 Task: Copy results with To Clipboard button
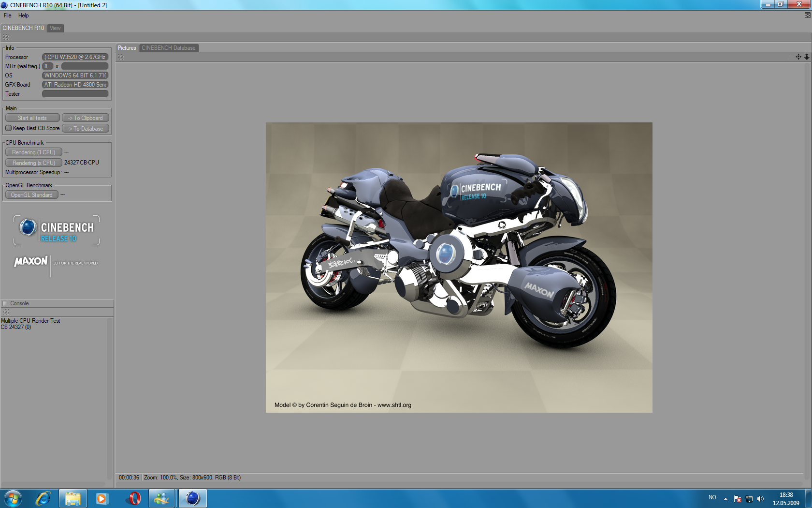[86, 118]
